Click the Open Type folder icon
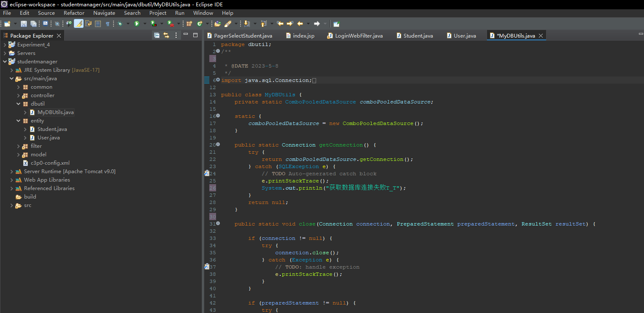644x313 pixels. click(x=218, y=24)
